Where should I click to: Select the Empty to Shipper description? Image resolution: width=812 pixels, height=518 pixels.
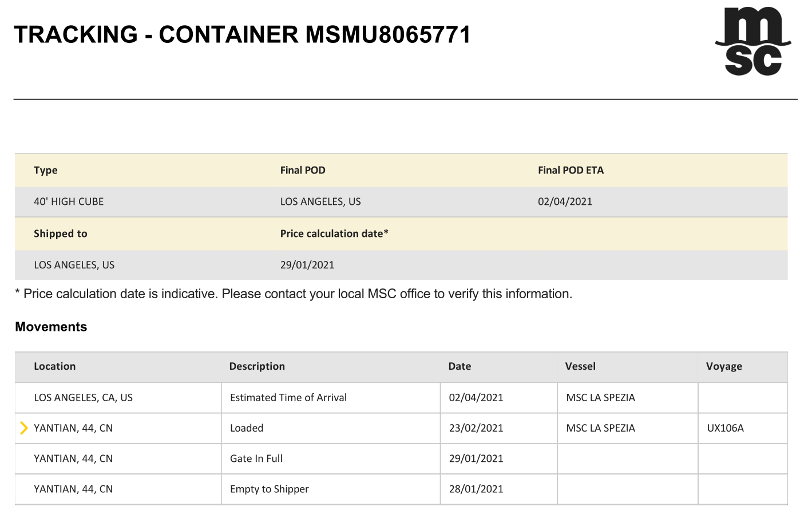tap(269, 489)
